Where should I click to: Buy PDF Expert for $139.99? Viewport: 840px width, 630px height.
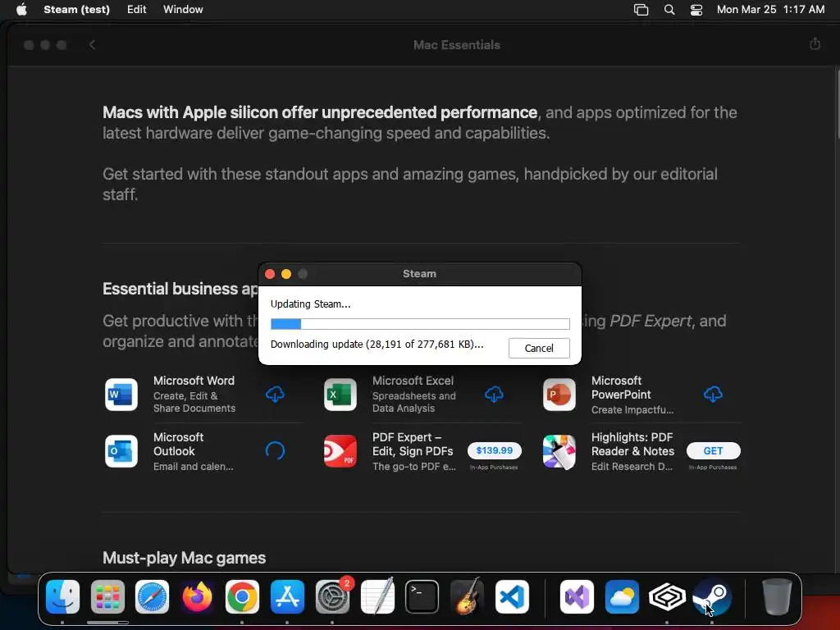(x=495, y=450)
